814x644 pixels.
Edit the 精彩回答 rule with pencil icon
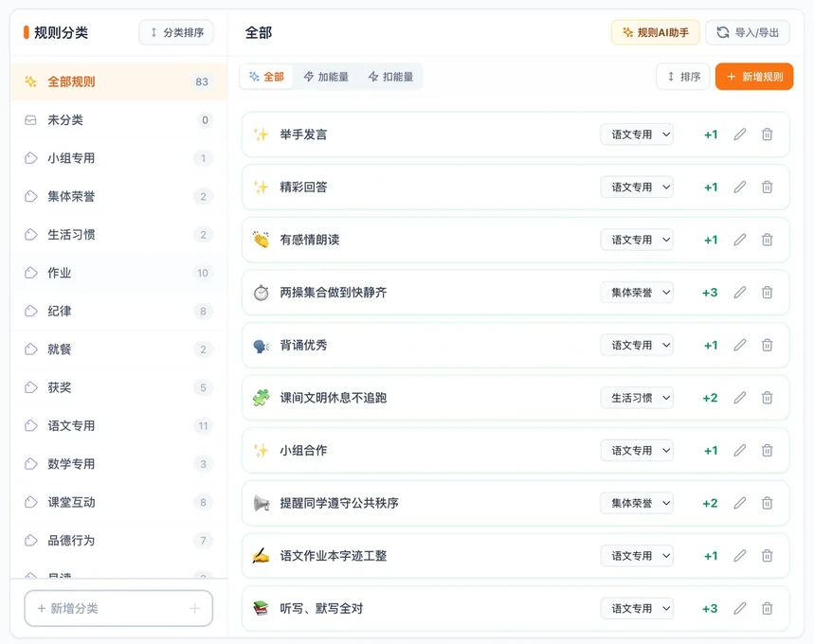740,187
